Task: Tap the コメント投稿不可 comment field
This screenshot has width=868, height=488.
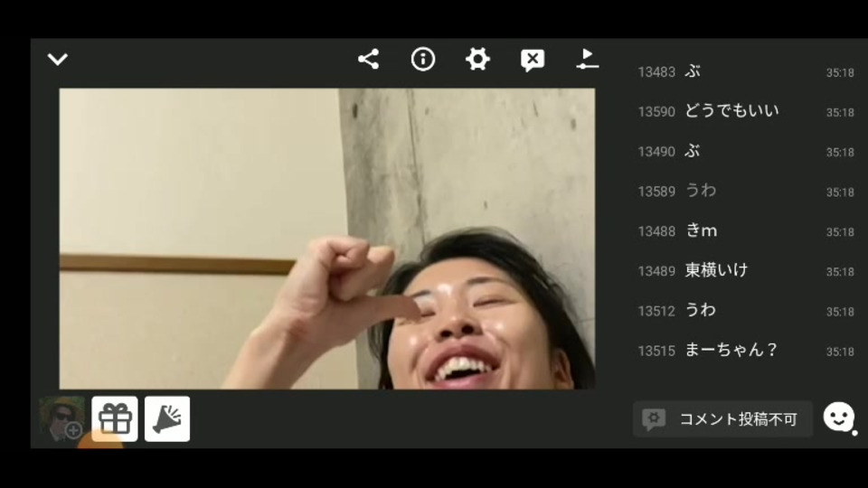Action: pos(722,418)
